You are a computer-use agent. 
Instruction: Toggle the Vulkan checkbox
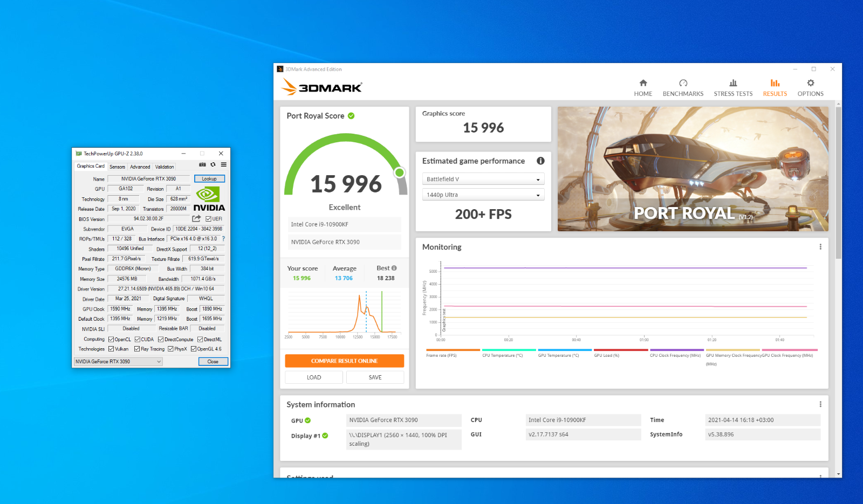pos(111,349)
